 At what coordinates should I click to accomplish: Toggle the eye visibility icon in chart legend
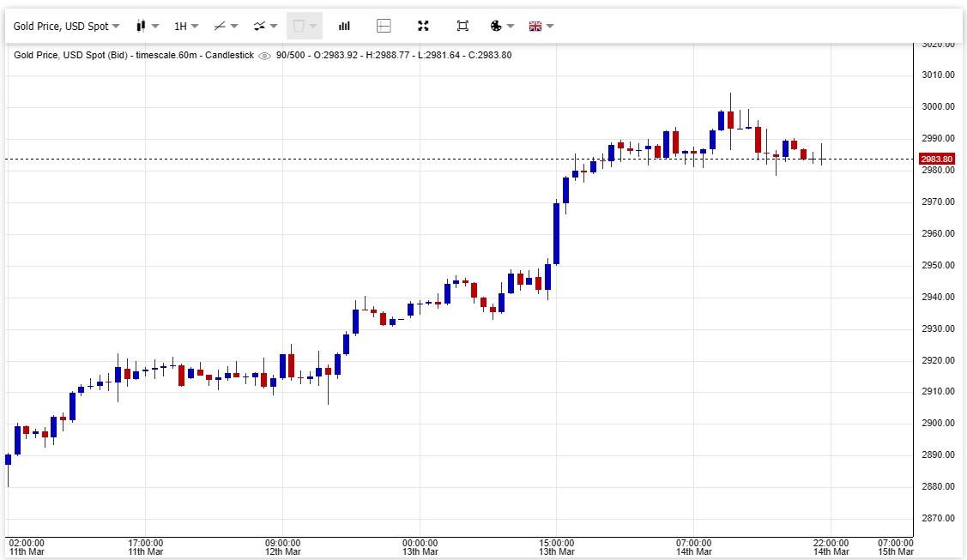[265, 56]
